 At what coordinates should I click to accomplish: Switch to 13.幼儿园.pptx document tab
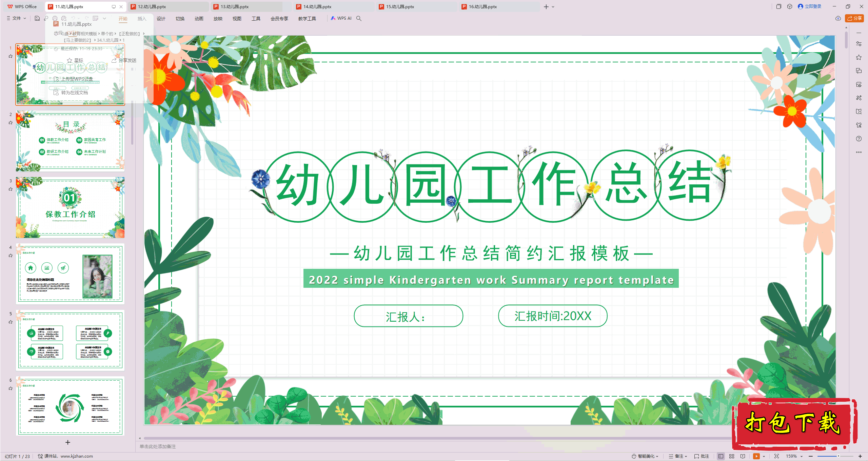[x=251, y=6]
